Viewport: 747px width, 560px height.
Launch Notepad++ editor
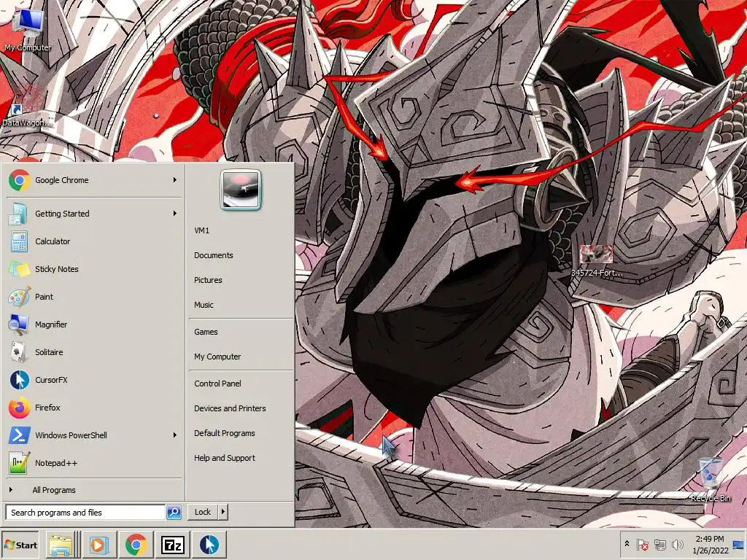click(94, 463)
